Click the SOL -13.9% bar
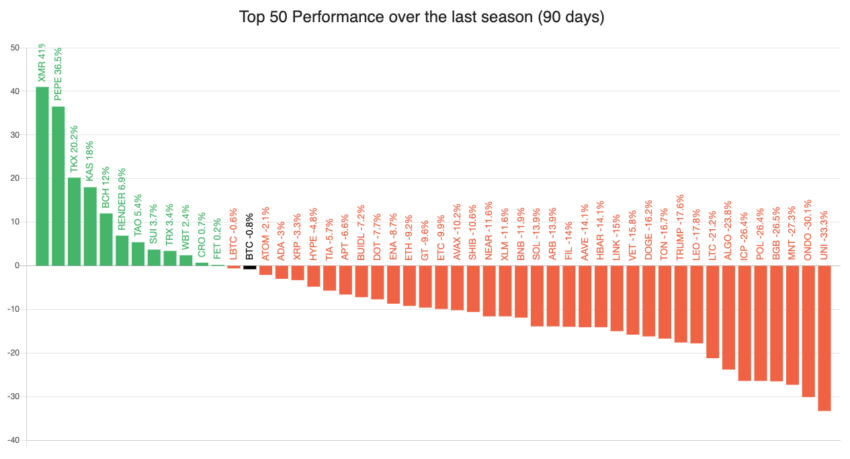Image resolution: width=850 pixels, height=459 pixels. point(537,296)
